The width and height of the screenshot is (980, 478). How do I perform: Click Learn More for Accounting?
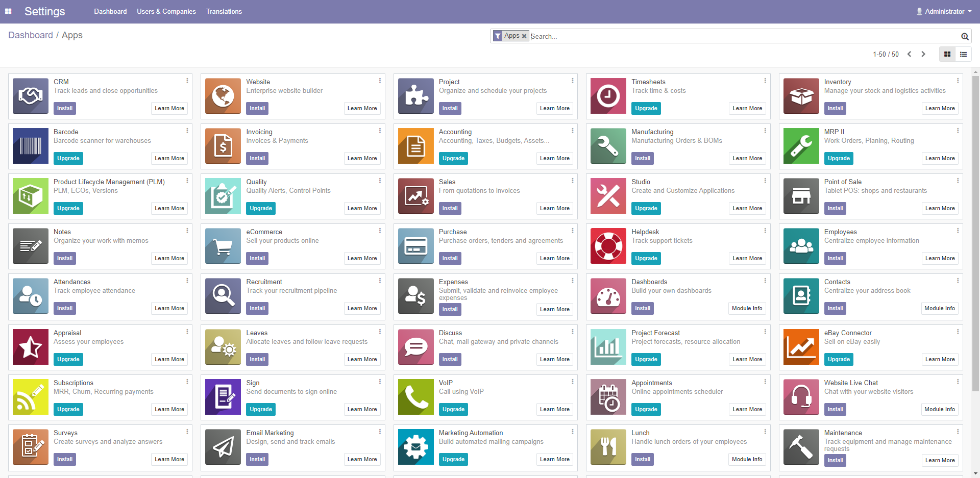(x=555, y=158)
